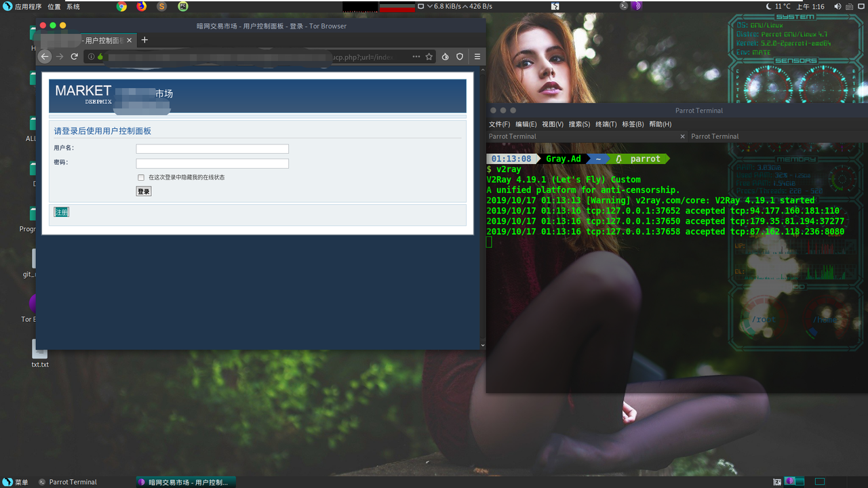Open the PyCharm launcher in top panel
The height and width of the screenshot is (488, 868).
pos(183,6)
